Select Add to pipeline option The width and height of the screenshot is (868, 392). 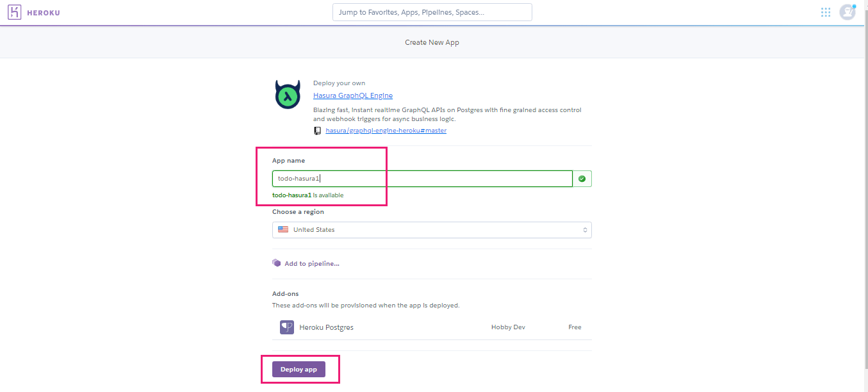(x=311, y=264)
